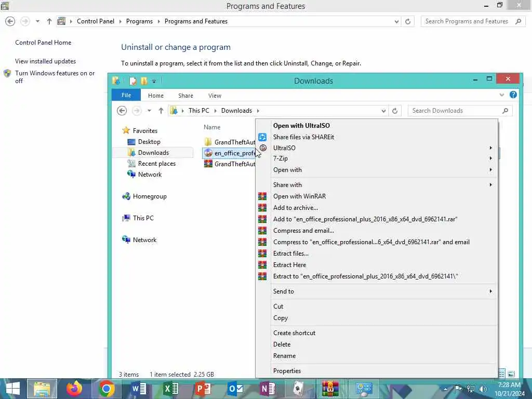Open OneNote taskbar icon
This screenshot has height=399, width=532.
(268, 389)
